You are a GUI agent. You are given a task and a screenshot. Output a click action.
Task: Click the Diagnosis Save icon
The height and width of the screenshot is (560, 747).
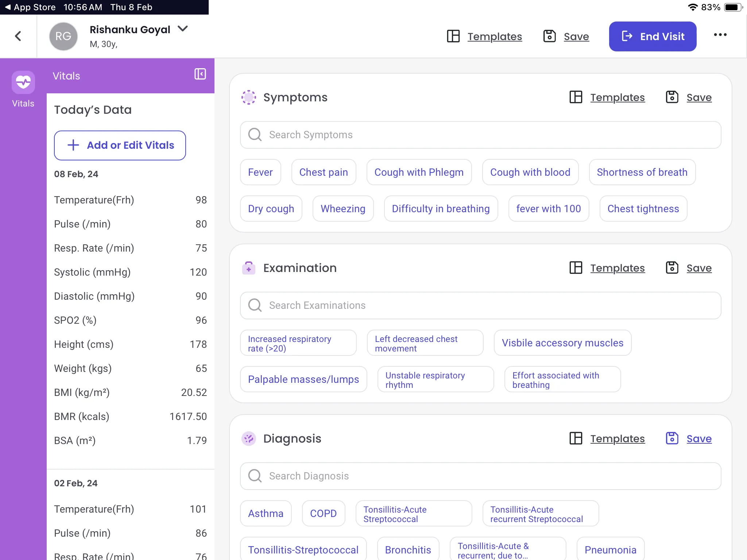[x=672, y=438]
